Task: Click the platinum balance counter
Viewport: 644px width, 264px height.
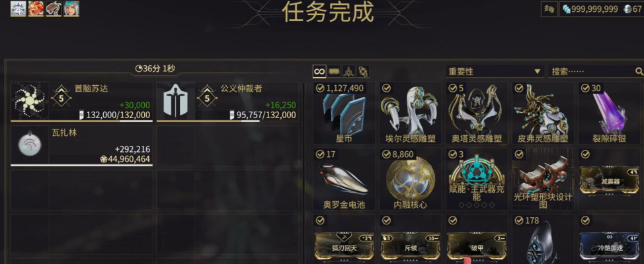Action: tap(633, 9)
